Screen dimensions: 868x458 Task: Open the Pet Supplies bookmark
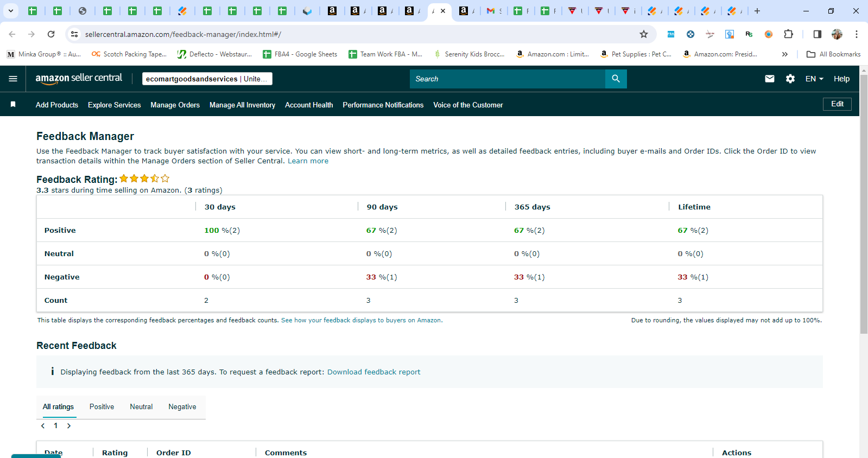pyautogui.click(x=636, y=54)
